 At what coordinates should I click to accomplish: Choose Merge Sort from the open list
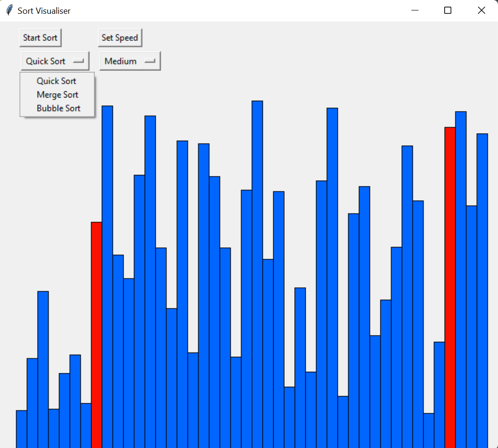(x=57, y=95)
